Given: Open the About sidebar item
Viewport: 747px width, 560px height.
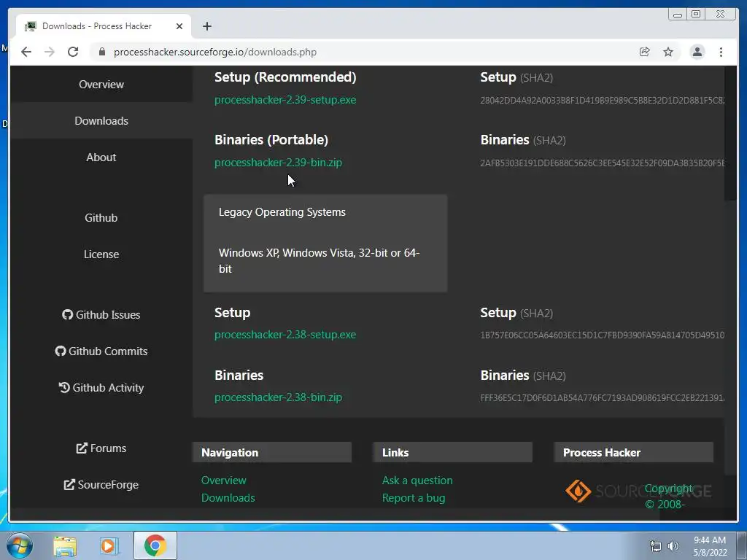Looking at the screenshot, I should pos(101,157).
